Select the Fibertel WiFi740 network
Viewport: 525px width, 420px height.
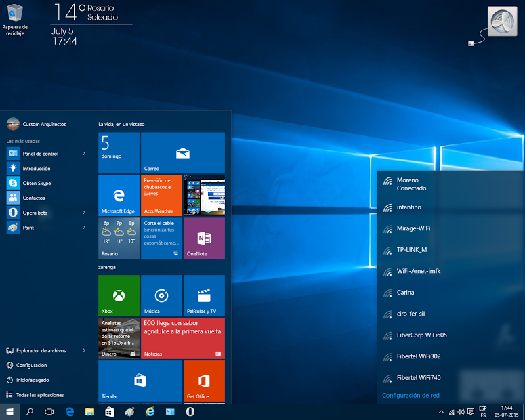click(x=450, y=378)
